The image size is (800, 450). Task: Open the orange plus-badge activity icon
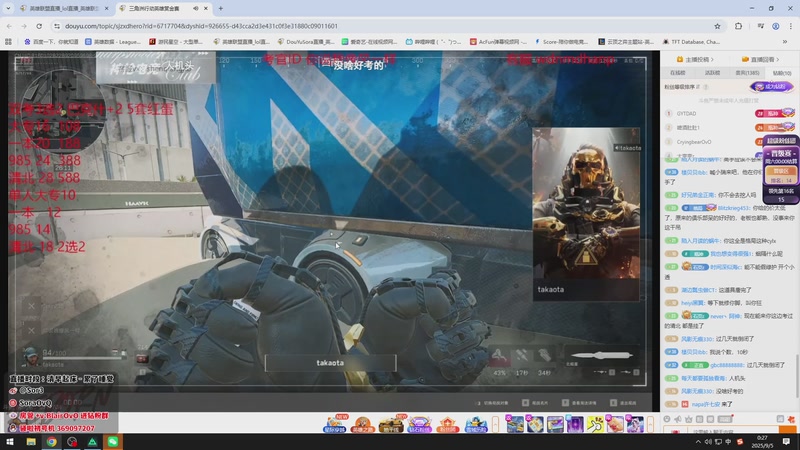coord(447,424)
